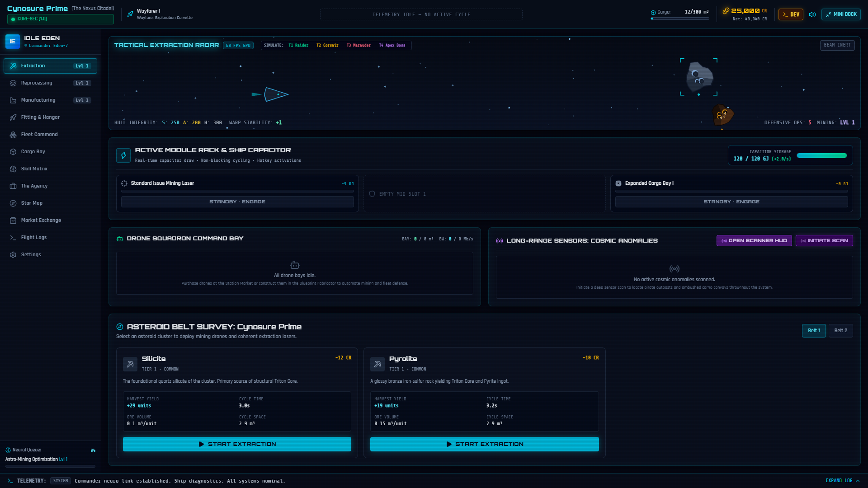
Task: Start extraction on Pyrolite asteroid
Action: pyautogui.click(x=484, y=444)
